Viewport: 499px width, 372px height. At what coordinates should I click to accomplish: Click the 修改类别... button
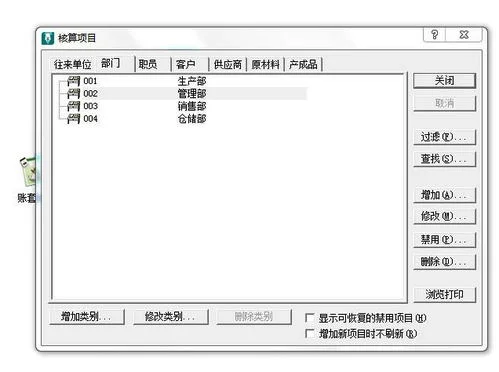(170, 316)
